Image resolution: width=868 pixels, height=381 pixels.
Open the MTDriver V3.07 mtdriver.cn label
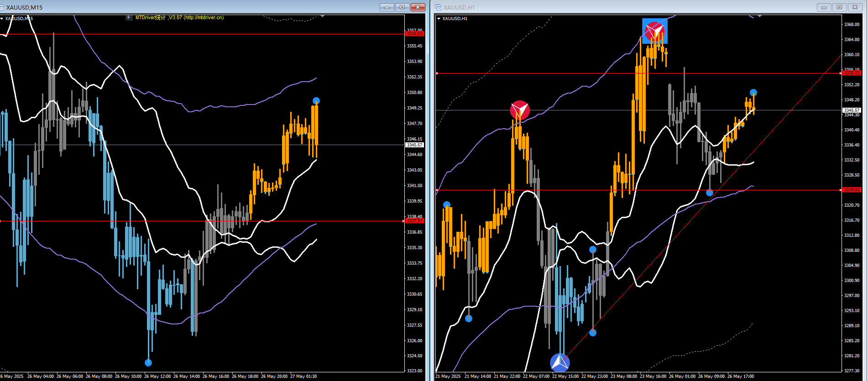pos(179,18)
